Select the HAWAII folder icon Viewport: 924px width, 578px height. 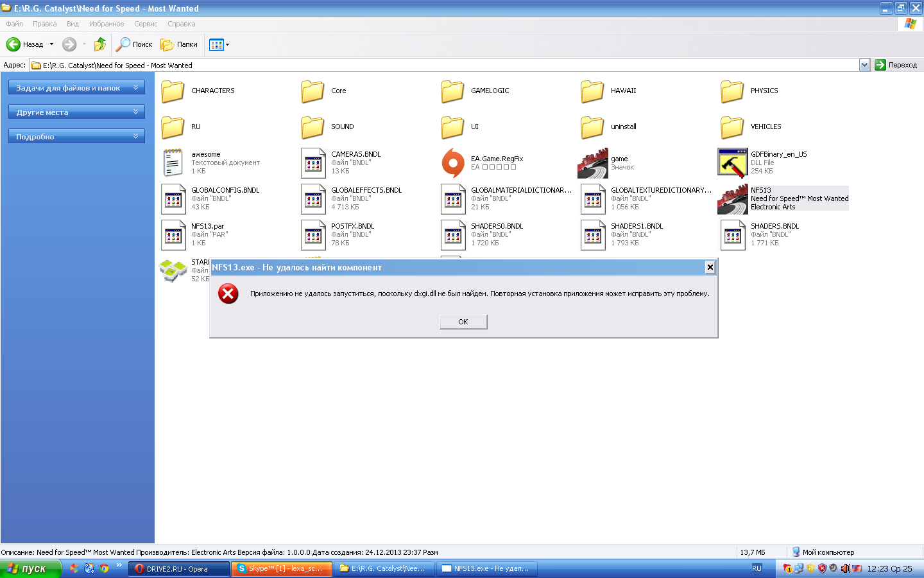[x=592, y=91]
